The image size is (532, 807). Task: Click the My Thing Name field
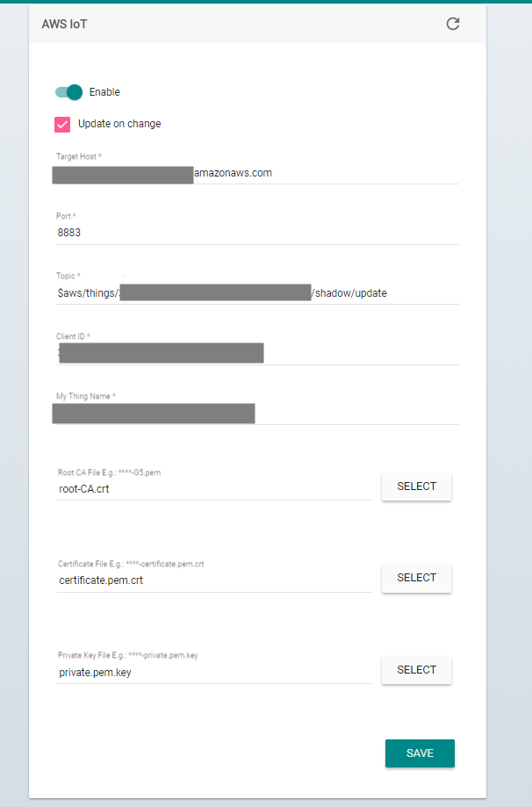tap(257, 414)
